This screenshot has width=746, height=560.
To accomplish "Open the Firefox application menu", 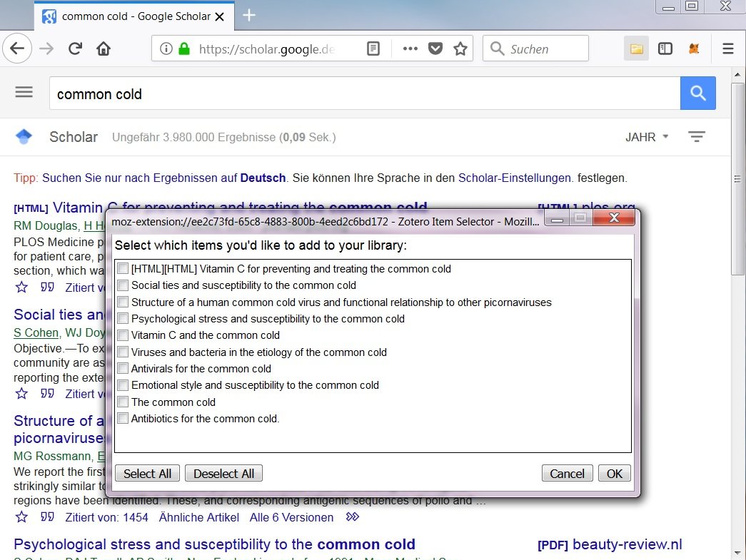I will tap(727, 48).
